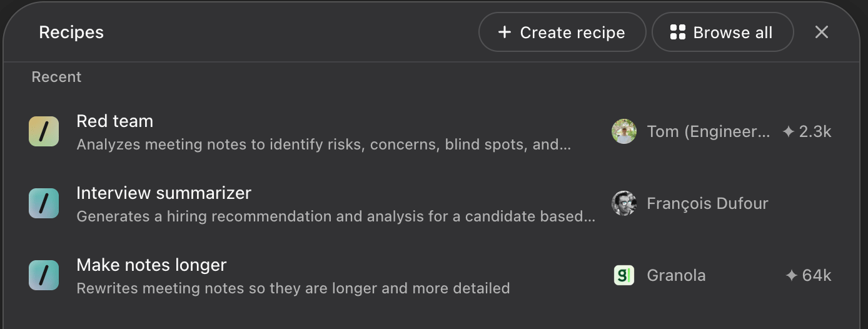Click the grid icon in Browse all
This screenshot has width=868, height=329.
(678, 32)
